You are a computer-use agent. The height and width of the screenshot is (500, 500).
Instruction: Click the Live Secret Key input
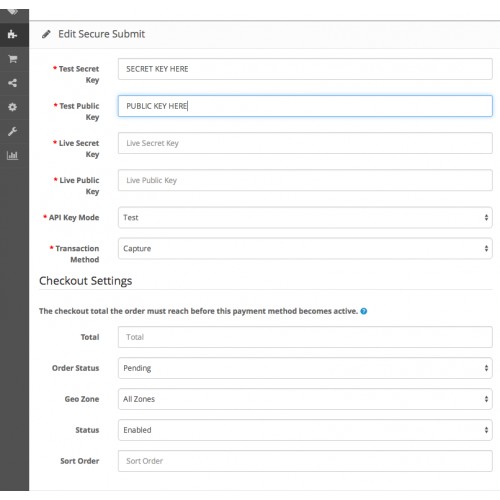305,143
